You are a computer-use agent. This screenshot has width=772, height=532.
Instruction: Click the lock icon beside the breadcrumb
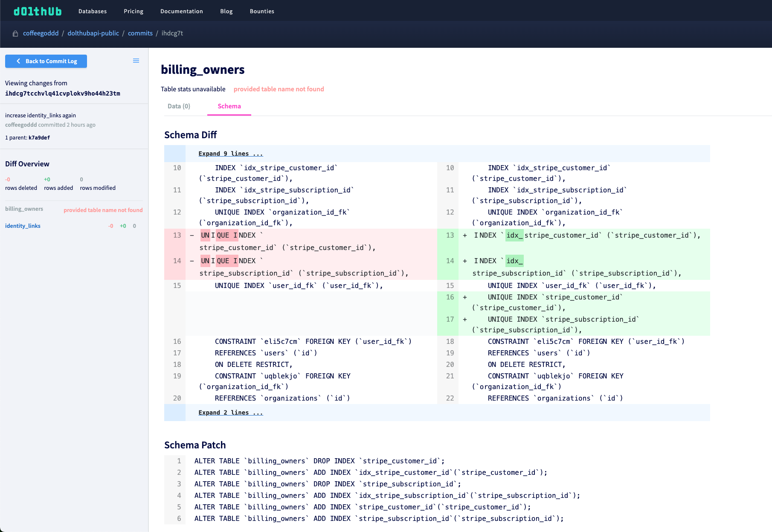(15, 33)
